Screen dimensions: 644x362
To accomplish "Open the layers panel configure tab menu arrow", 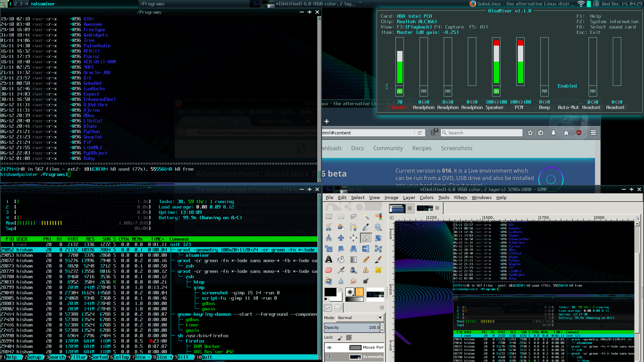I will click(x=382, y=307).
